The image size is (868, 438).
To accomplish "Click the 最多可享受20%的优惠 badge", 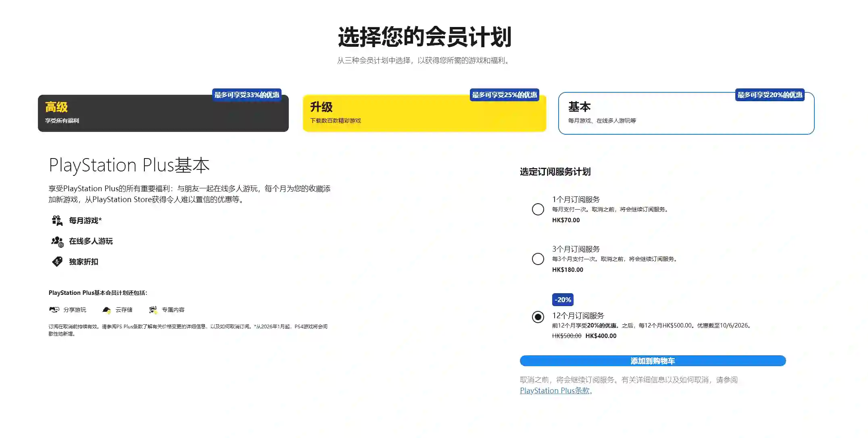I will point(770,95).
